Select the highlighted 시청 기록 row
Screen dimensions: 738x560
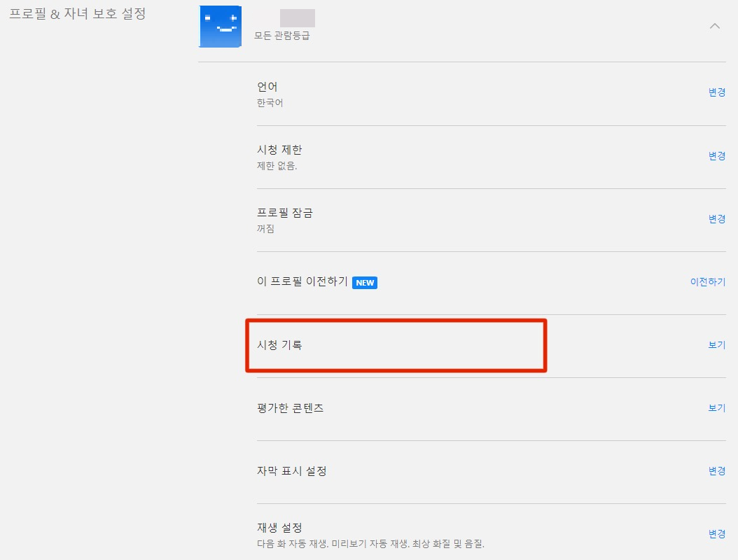(397, 344)
